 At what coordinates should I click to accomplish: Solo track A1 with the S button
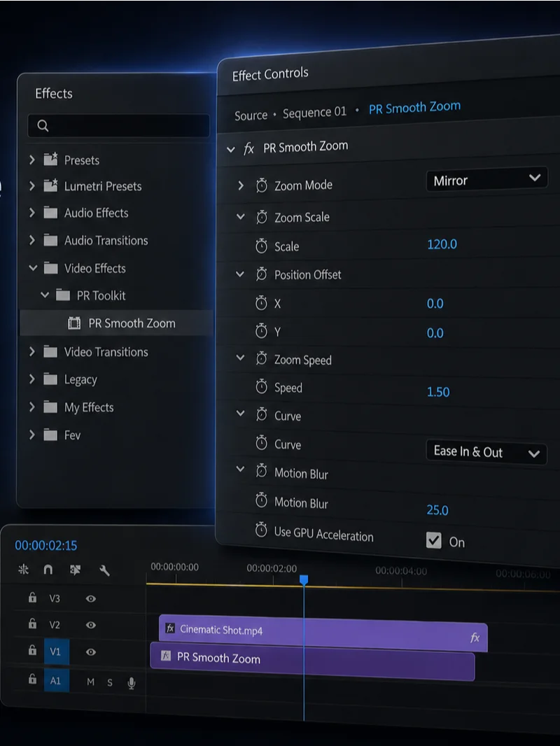coord(110,682)
